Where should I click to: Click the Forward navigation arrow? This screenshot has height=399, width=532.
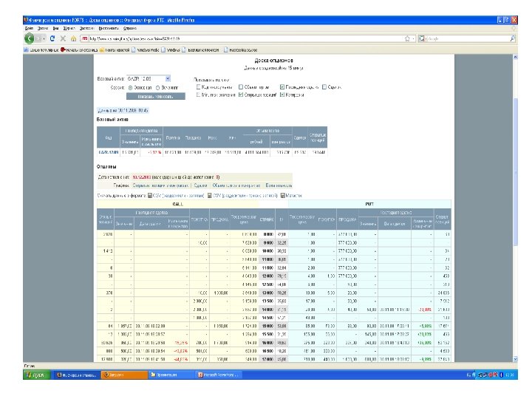click(x=38, y=38)
